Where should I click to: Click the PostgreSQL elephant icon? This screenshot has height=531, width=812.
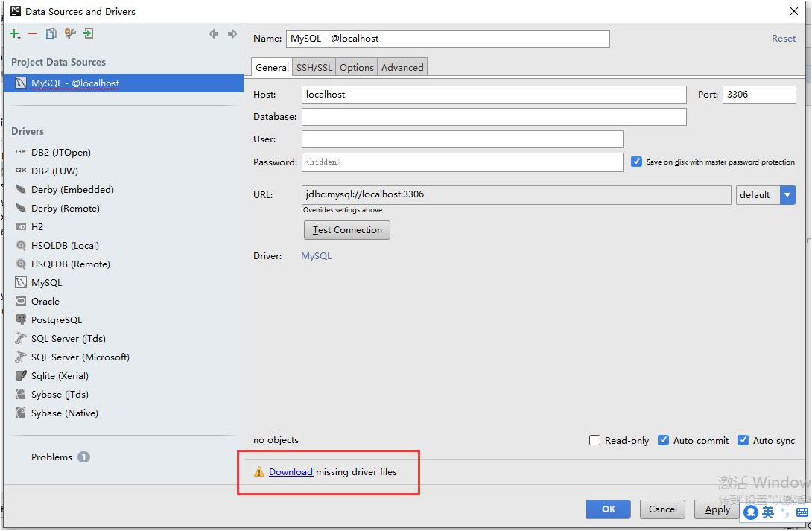[x=21, y=319]
